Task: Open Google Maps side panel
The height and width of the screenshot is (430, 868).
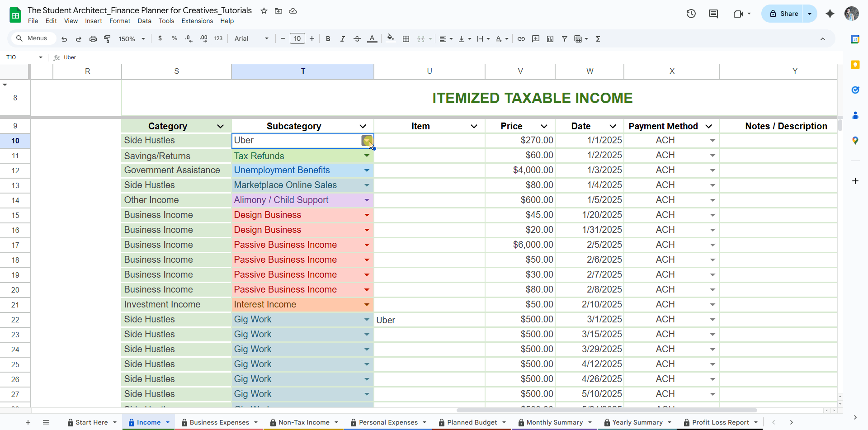Action: point(855,141)
